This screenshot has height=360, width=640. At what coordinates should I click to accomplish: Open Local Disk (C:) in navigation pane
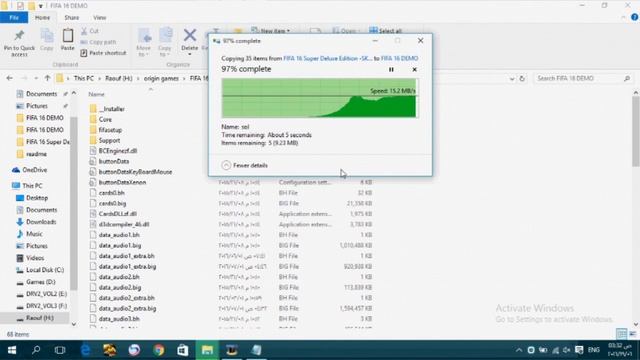coord(40,270)
